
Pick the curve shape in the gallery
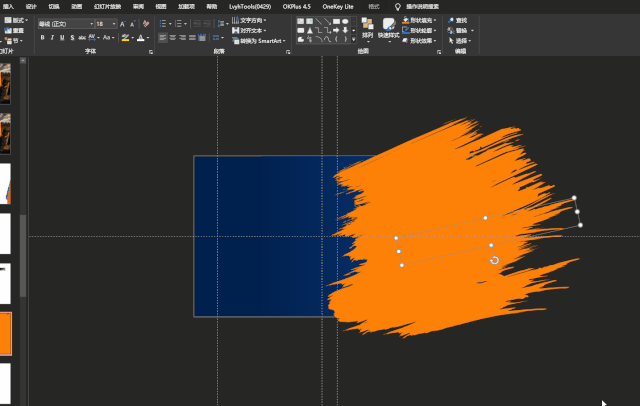pos(327,39)
